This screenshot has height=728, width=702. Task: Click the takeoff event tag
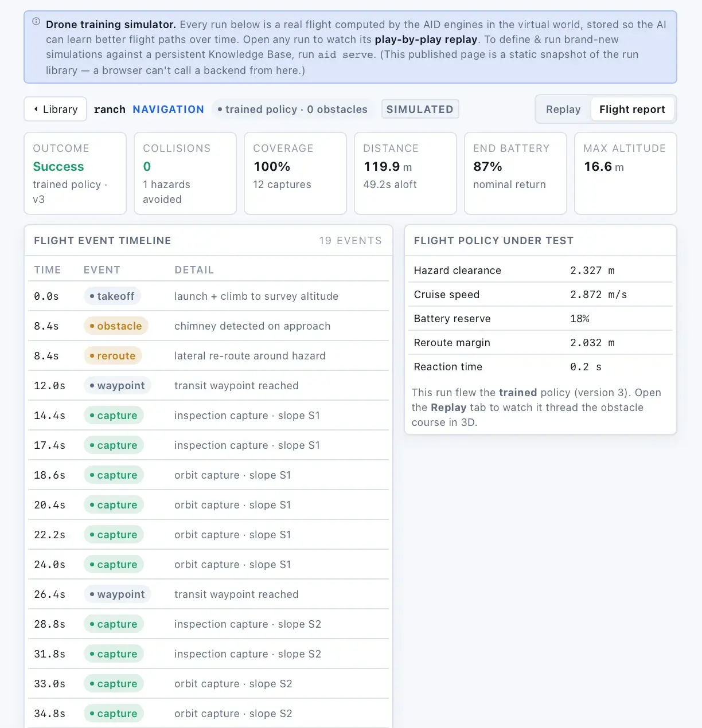coord(112,296)
